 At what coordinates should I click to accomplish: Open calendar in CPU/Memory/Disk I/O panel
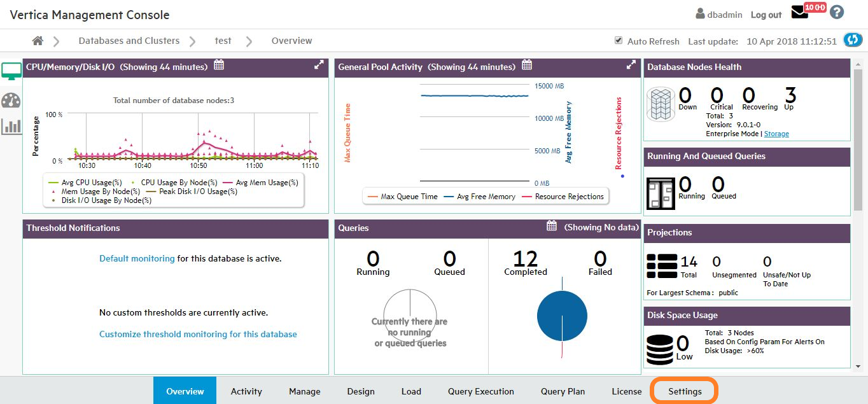tap(218, 65)
